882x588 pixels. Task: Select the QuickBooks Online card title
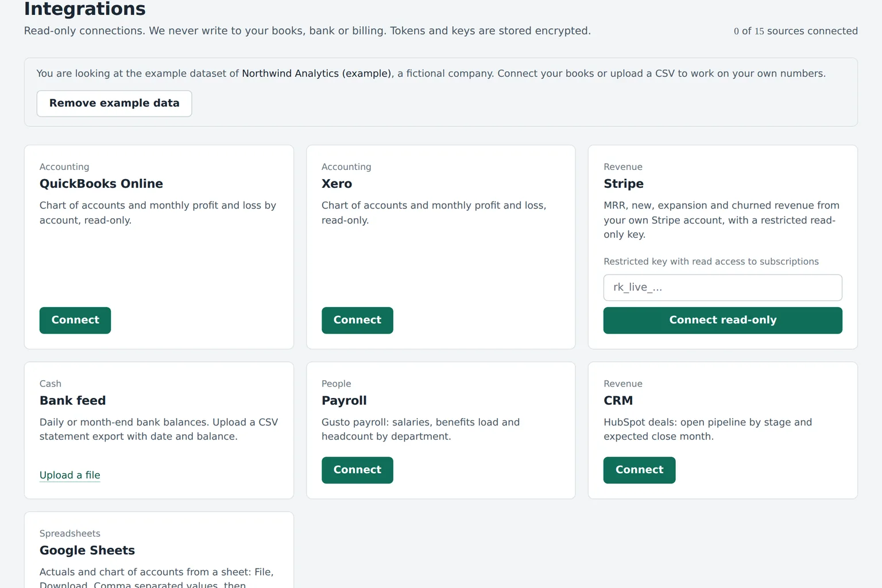(x=101, y=184)
